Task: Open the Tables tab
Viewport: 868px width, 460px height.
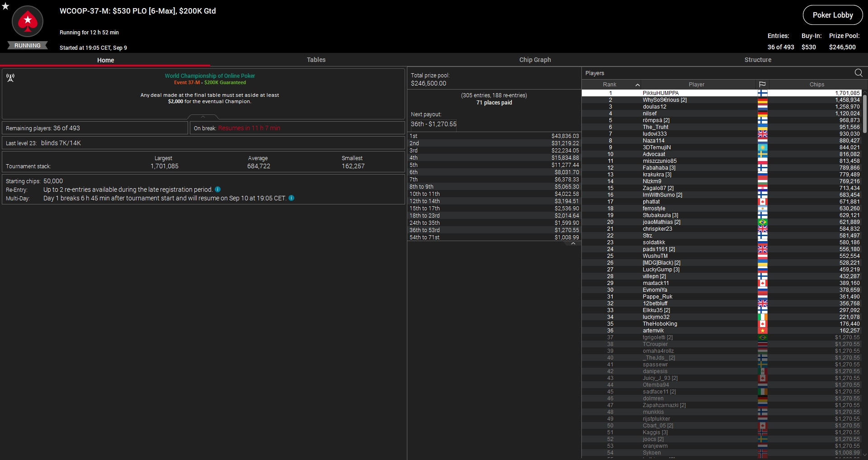Action: (316, 60)
